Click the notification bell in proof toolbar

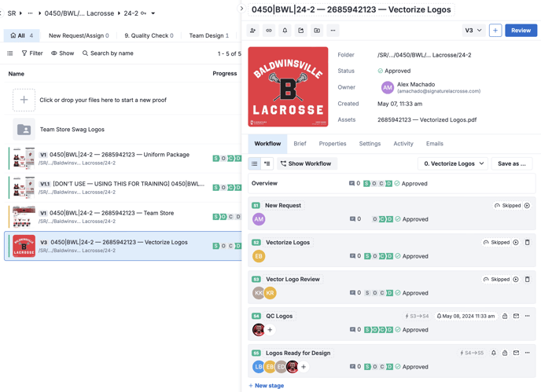coord(285,31)
